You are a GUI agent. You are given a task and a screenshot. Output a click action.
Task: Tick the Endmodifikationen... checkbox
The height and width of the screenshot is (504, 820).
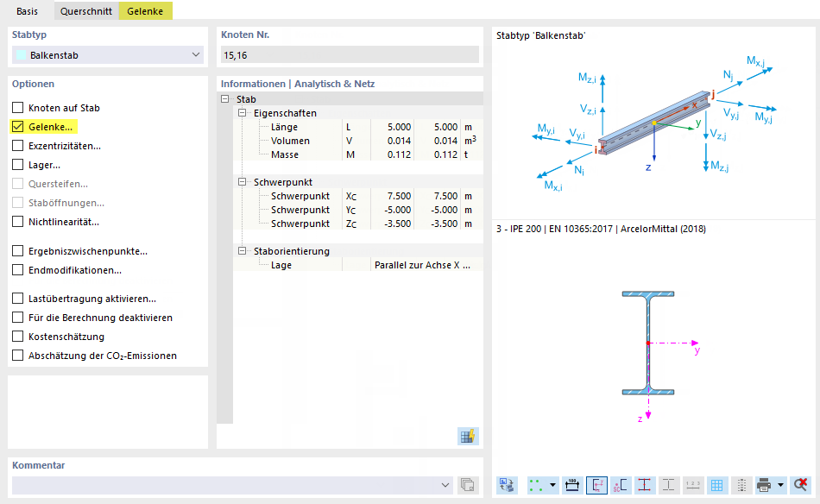(x=18, y=270)
